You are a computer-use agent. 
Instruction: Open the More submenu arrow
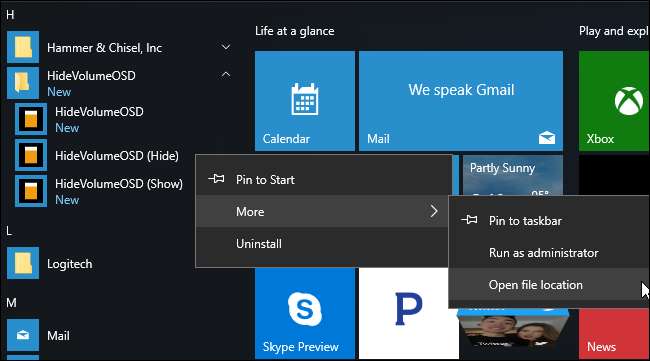pyautogui.click(x=434, y=211)
